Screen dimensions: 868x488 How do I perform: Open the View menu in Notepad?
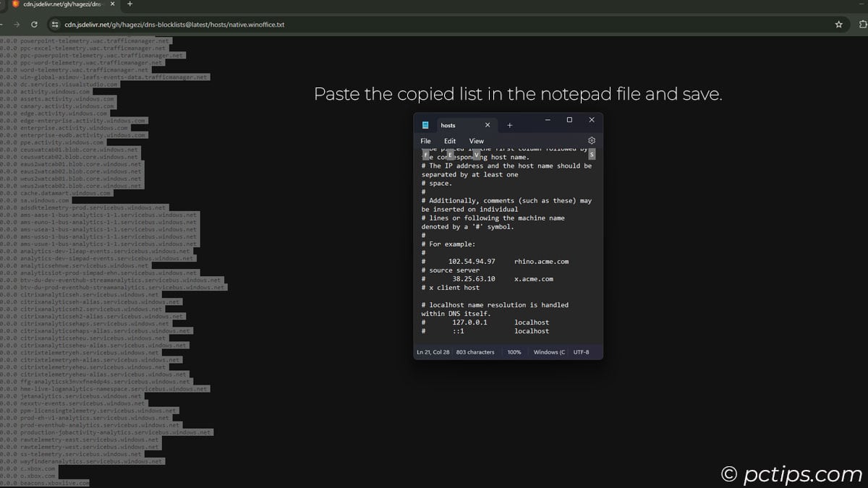pos(476,141)
